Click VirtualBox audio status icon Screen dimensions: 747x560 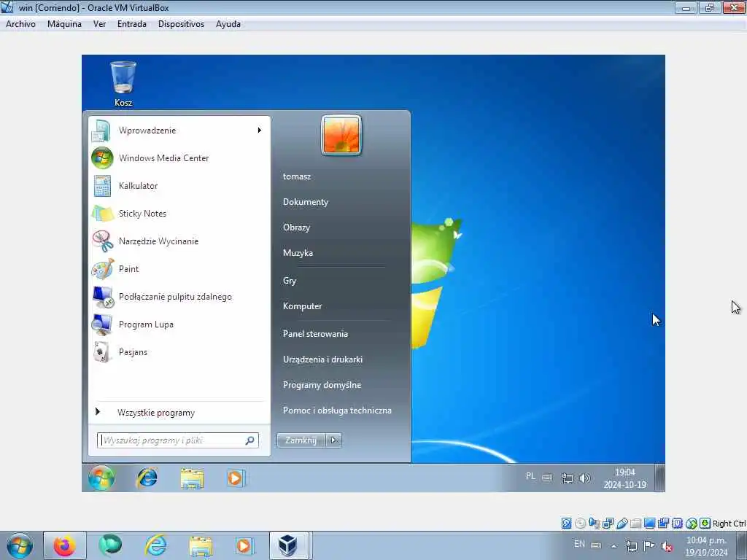click(x=594, y=524)
